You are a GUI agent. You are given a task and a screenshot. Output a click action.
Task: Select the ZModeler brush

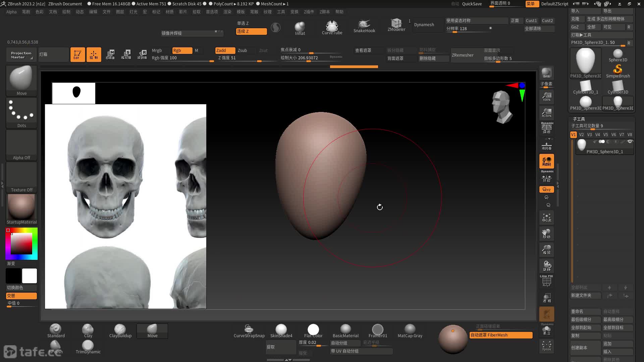pos(396,24)
